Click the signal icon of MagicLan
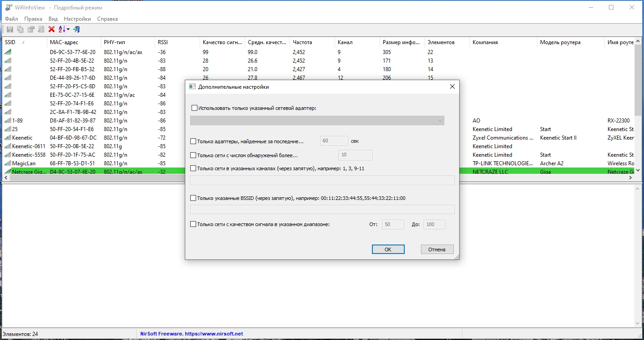Viewport: 644px width, 340px height. (8, 163)
